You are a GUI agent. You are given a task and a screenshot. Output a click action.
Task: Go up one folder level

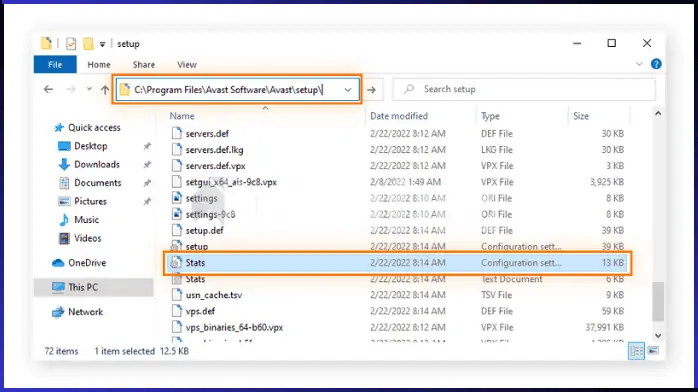(x=105, y=89)
